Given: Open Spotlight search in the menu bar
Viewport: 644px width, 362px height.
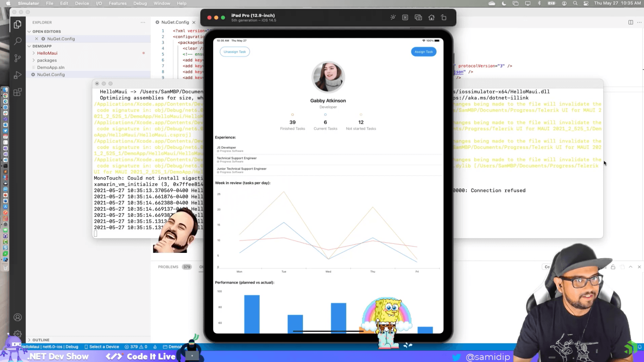Looking at the screenshot, I should 575,3.
